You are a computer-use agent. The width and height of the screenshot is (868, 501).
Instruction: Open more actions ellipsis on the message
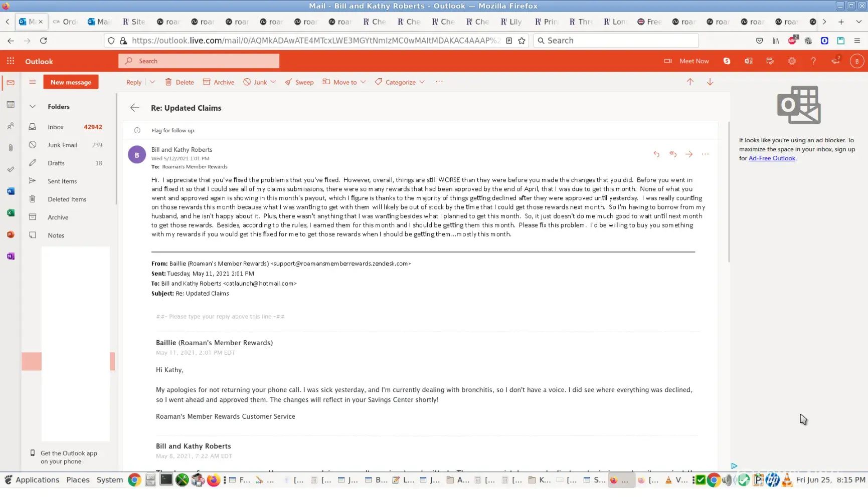[x=706, y=154]
